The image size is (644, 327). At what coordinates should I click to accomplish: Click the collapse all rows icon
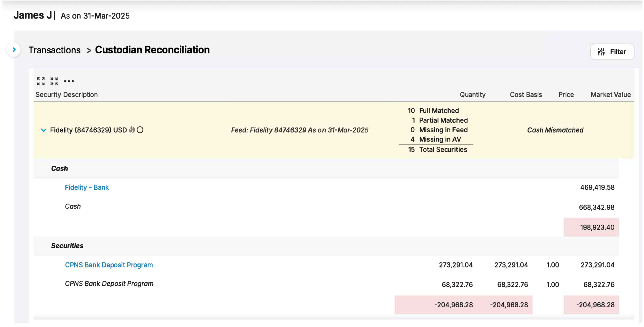tap(54, 81)
